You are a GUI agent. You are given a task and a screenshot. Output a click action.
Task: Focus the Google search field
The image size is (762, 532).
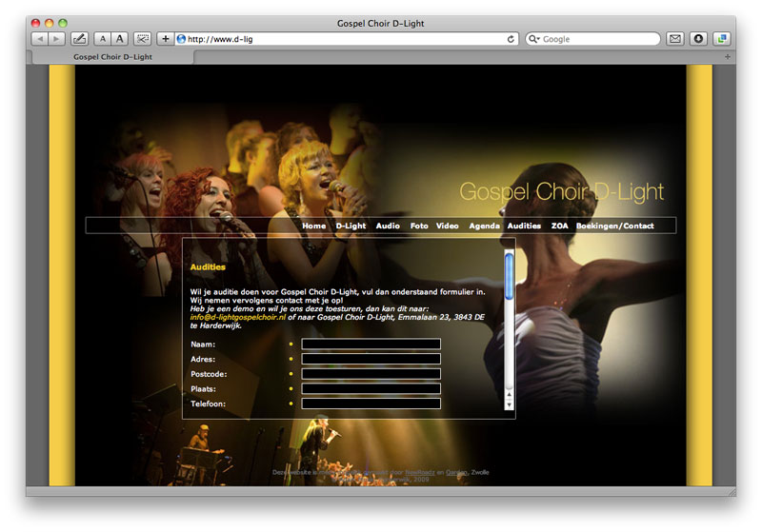pos(592,39)
